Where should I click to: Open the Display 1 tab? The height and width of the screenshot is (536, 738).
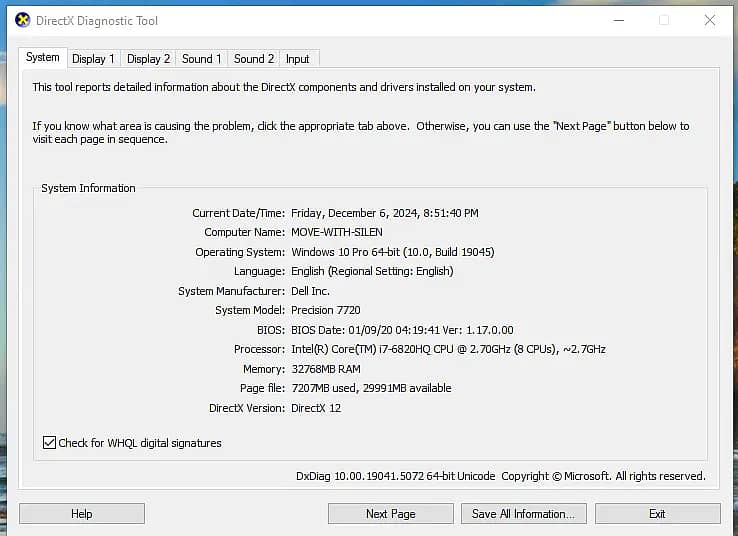(93, 59)
